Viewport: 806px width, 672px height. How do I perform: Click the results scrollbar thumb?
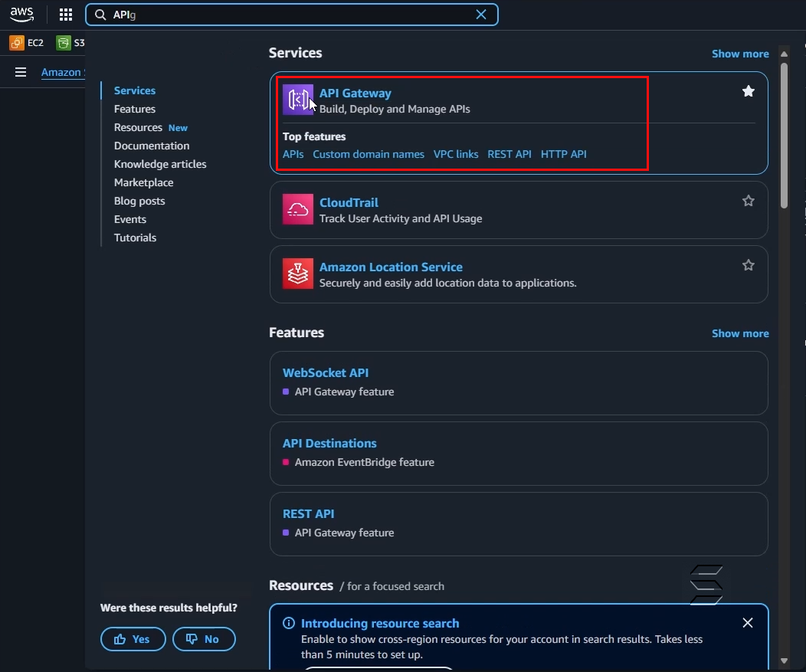tap(784, 136)
